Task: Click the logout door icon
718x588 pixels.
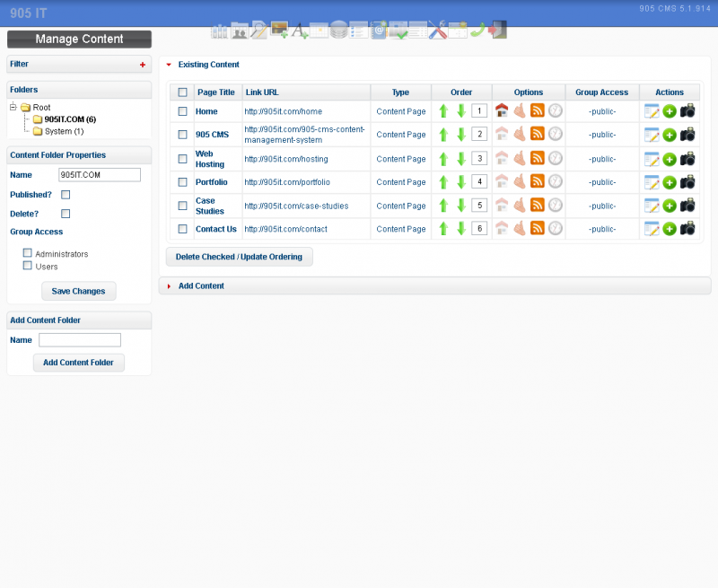Action: [x=498, y=31]
